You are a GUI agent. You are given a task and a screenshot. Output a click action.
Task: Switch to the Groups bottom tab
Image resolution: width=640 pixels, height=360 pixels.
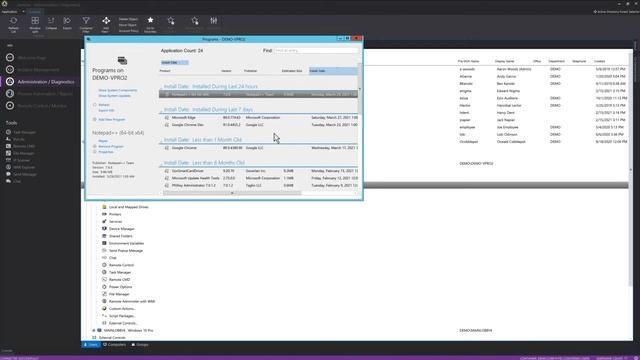pyautogui.click(x=140, y=345)
